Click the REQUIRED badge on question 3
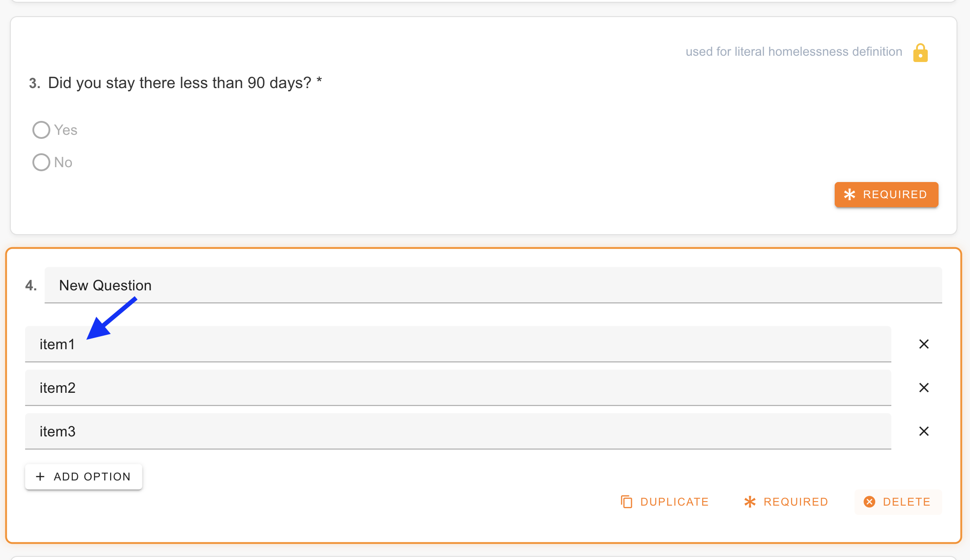The image size is (970, 560). point(885,195)
